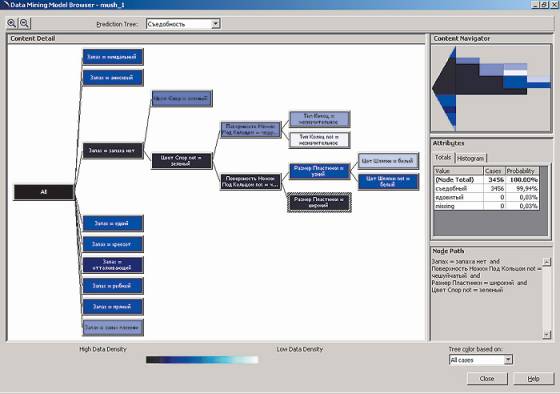Click the Close button
Screen dimensions: 560x394
pyautogui.click(x=487, y=379)
